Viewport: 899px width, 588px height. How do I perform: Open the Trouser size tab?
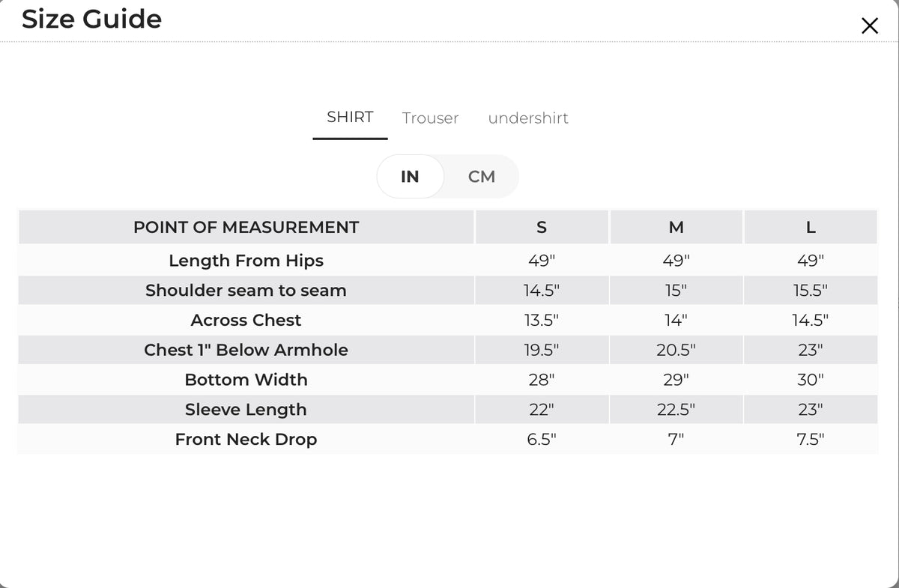pyautogui.click(x=430, y=118)
